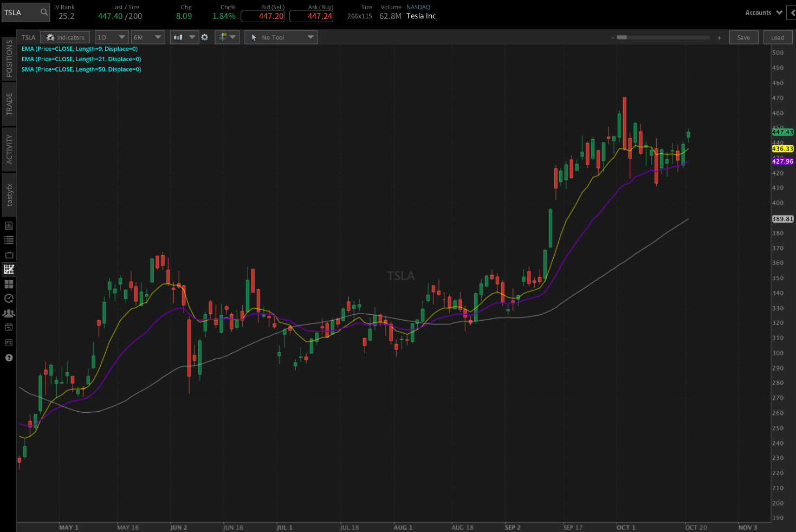Open the chart settings gear

(205, 37)
